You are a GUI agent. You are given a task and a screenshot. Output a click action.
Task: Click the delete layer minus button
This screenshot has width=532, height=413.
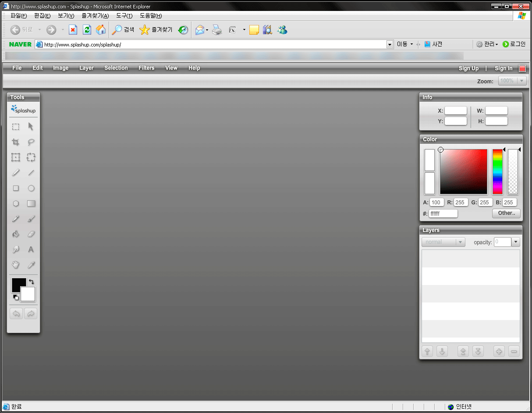point(514,351)
